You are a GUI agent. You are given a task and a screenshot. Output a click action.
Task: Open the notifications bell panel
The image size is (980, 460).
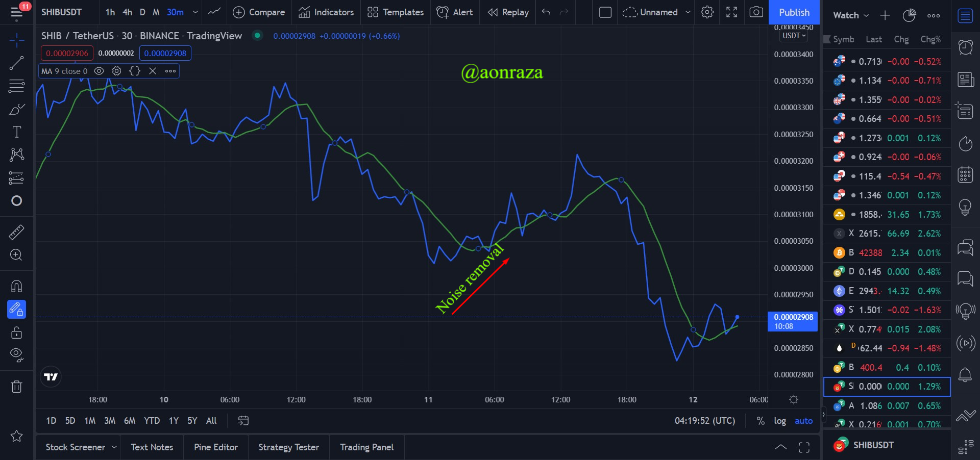click(965, 375)
